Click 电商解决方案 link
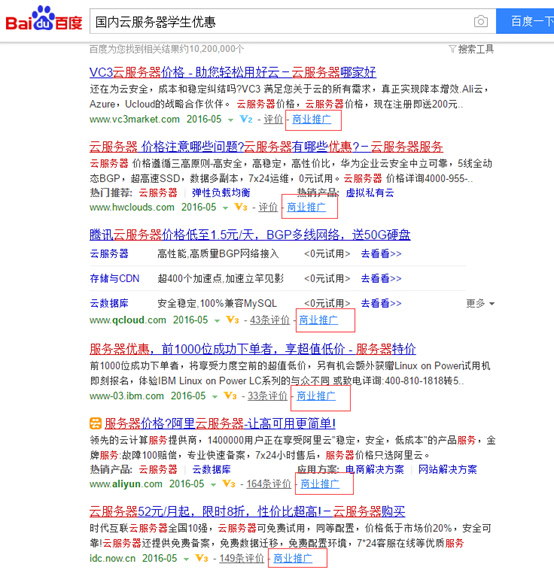Viewport: 554px width, 570px height. pyautogui.click(x=374, y=469)
